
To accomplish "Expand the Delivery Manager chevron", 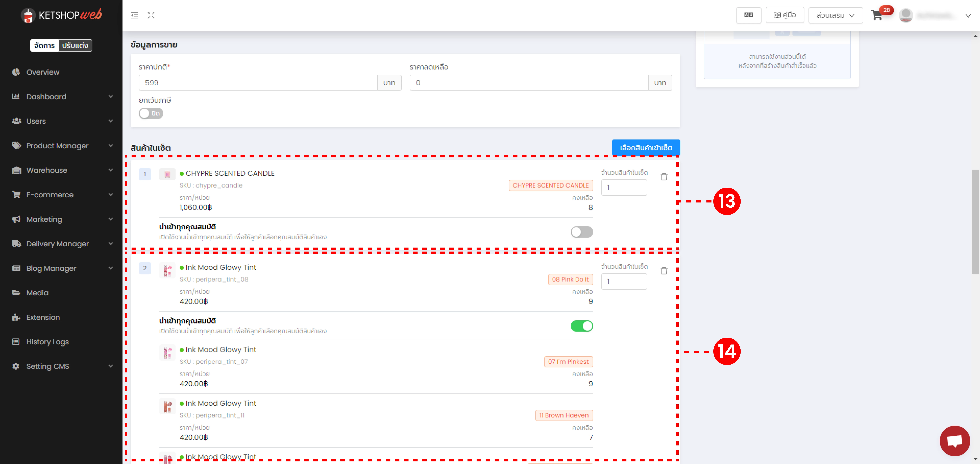I will coord(111,244).
